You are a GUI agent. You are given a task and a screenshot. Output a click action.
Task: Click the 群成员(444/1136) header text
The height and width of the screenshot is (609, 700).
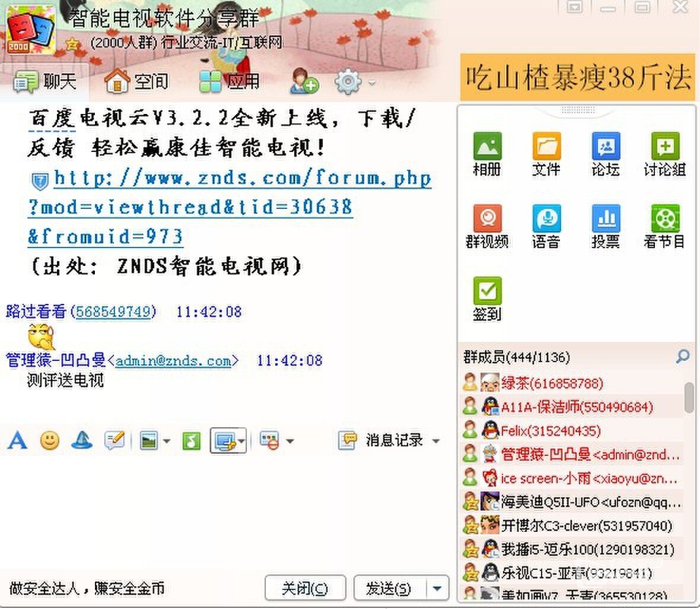pos(517,357)
